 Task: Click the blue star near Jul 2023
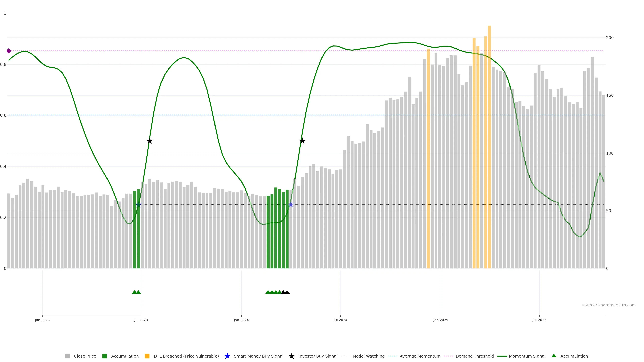(138, 205)
